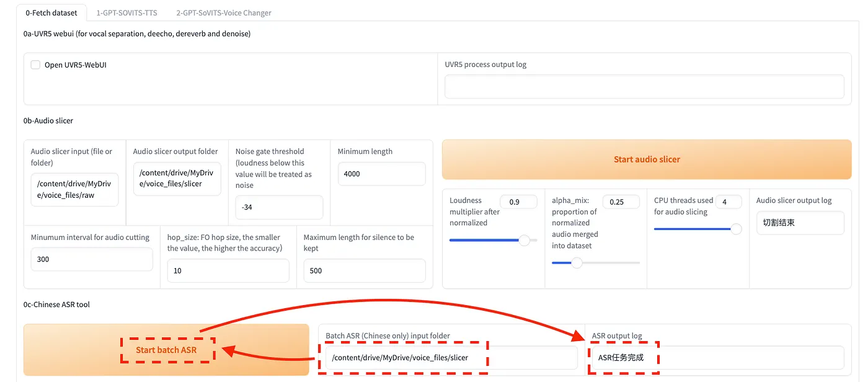This screenshot has height=382, width=868.
Task: Focus the Batch ASR input folder field
Action: [451, 358]
